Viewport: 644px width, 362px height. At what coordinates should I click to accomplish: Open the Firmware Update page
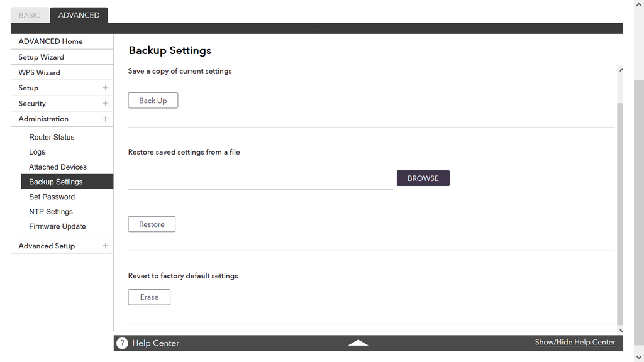tap(57, 226)
